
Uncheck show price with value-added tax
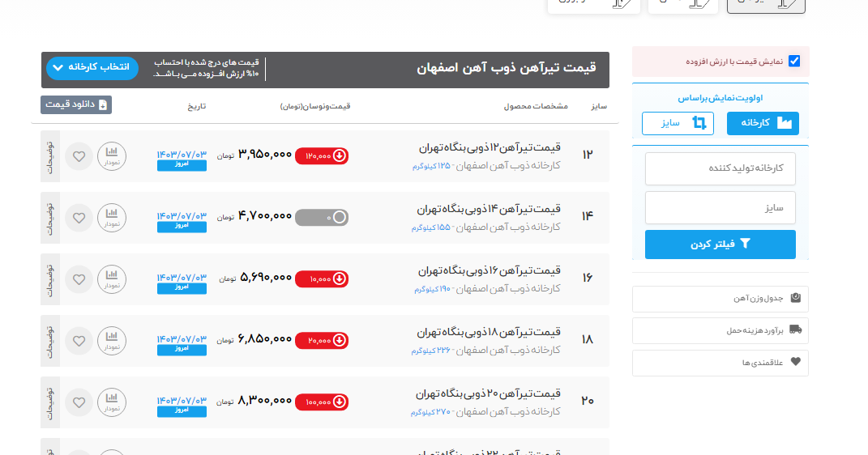coord(793,62)
